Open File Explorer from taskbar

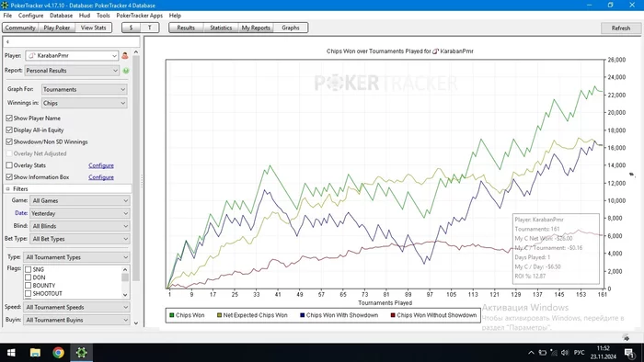click(x=35, y=353)
